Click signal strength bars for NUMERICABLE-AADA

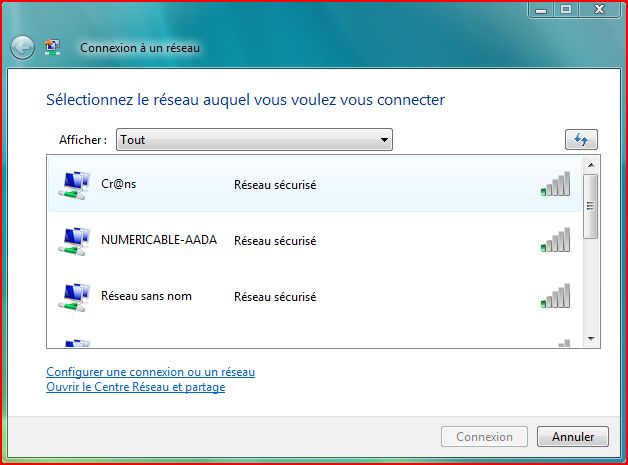point(556,240)
